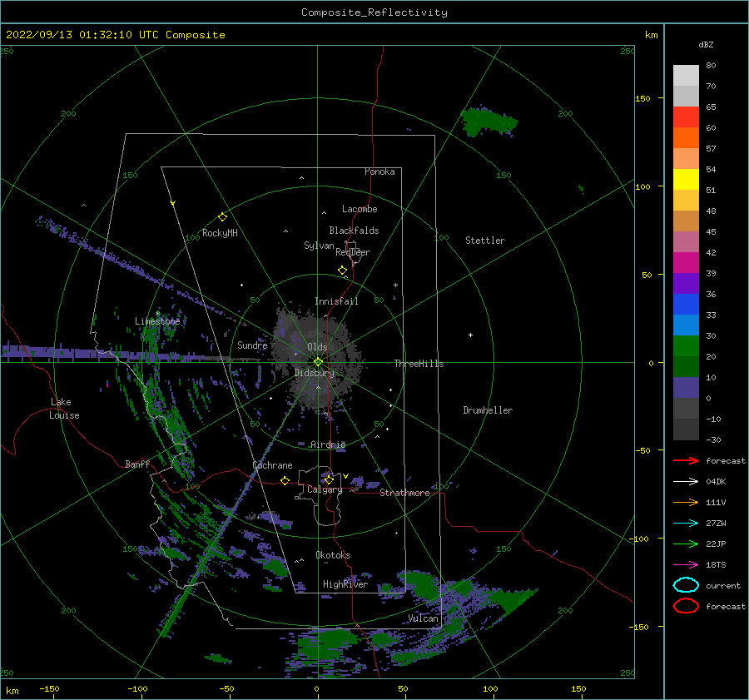749x700 pixels.
Task: Click the Lake Louise label
Action: (x=64, y=409)
